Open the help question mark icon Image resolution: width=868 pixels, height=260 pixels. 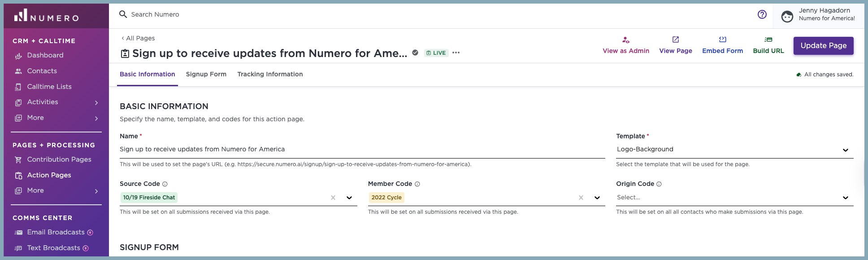click(762, 14)
